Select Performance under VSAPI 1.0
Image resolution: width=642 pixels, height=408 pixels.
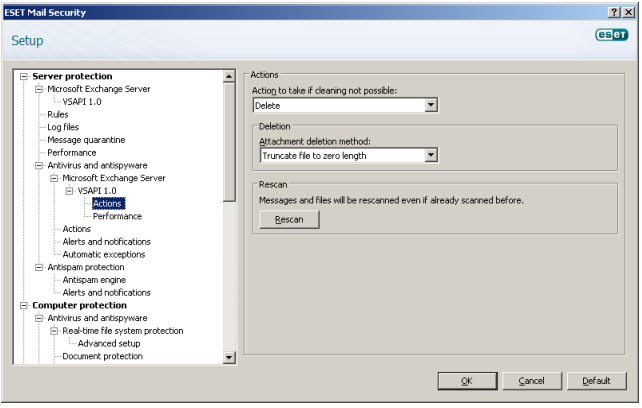point(117,216)
